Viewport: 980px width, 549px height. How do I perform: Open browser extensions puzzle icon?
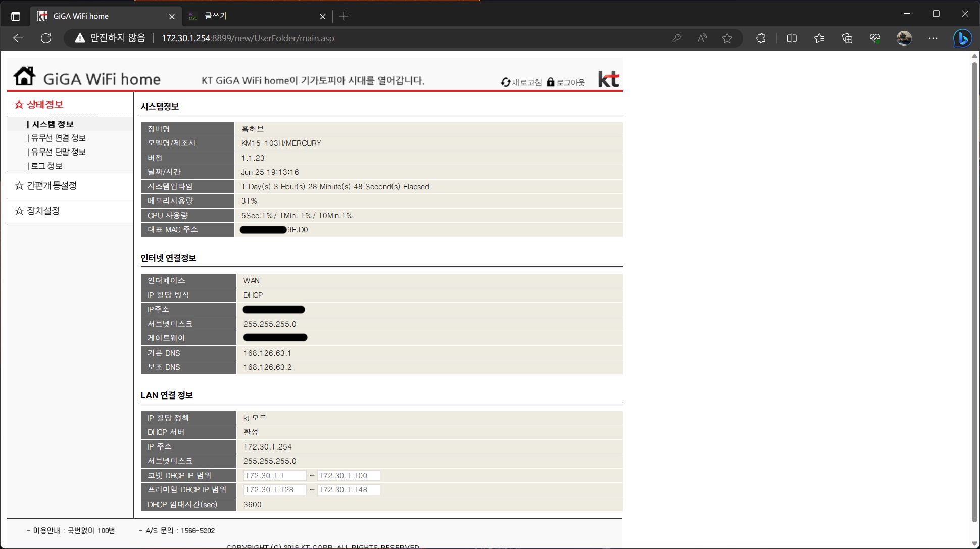(x=761, y=38)
